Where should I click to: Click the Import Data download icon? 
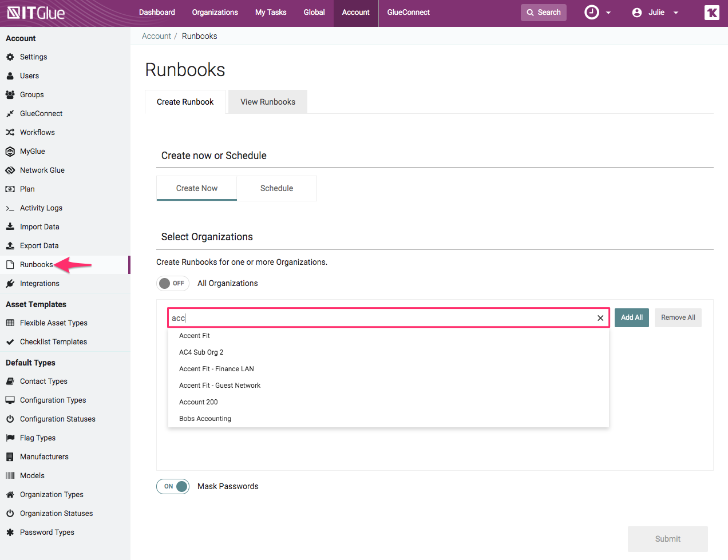(x=10, y=227)
